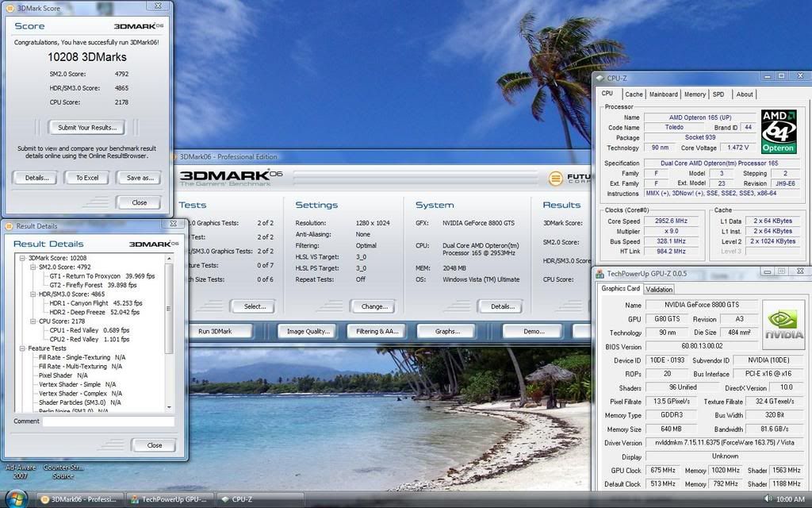Click the Comment input field

[108, 421]
